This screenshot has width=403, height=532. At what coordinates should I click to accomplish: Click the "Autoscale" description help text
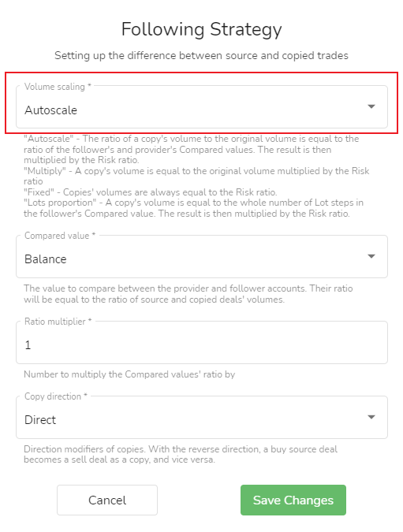tap(191, 149)
